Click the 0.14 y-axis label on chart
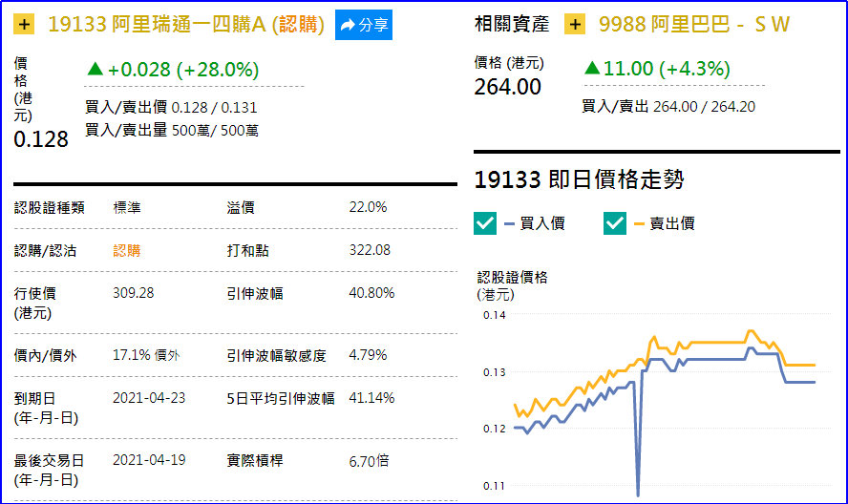Image resolution: width=848 pixels, height=504 pixels. [495, 315]
